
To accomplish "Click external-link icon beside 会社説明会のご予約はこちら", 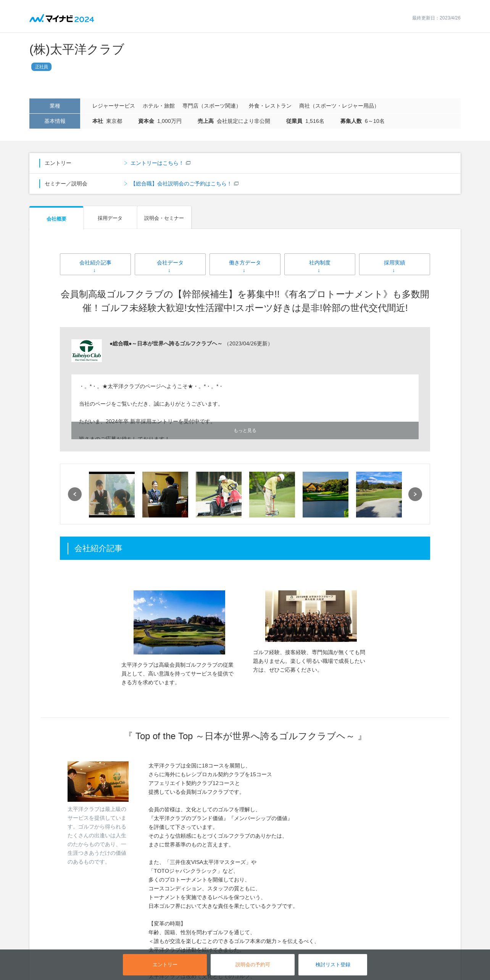I will [236, 184].
